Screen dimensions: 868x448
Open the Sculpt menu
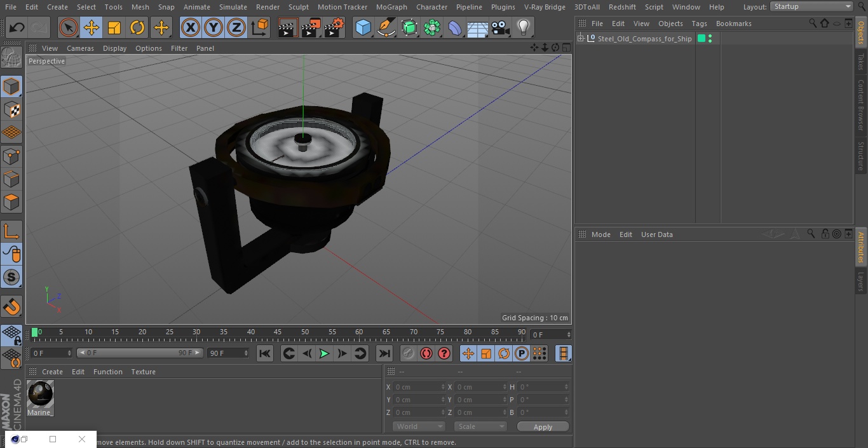[x=298, y=7]
